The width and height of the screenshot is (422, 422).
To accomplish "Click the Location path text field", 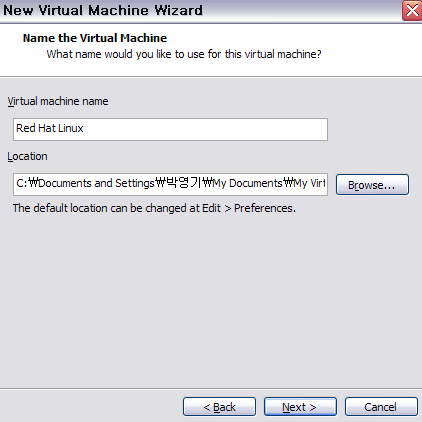I will (x=170, y=184).
